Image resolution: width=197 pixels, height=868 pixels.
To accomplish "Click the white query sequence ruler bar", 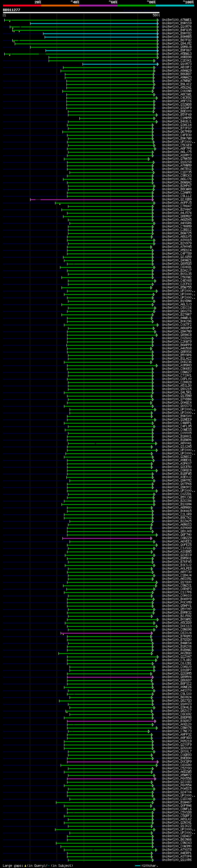I will [x=81, y=13].
